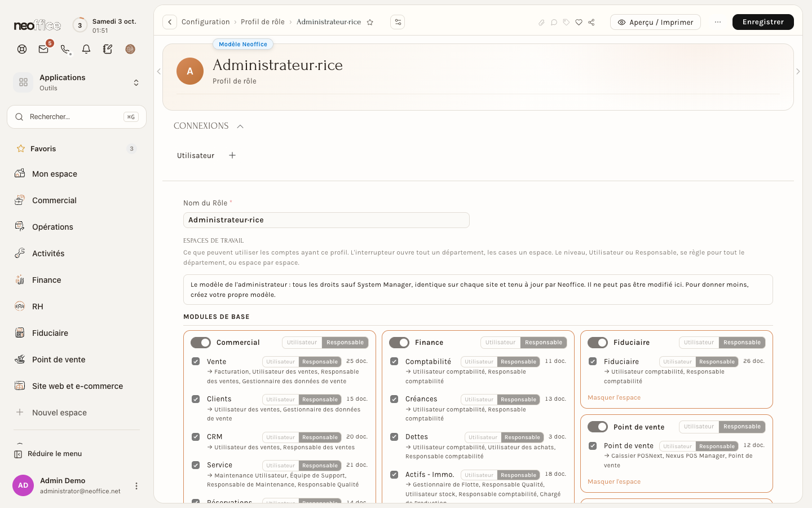Open the notepad with pencil icon
812x508 pixels.
pyautogui.click(x=108, y=49)
